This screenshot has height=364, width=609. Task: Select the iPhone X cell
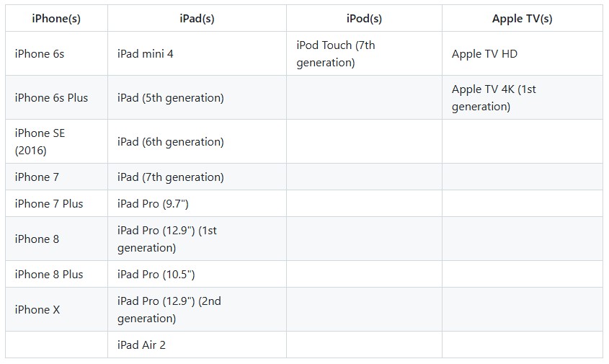(x=37, y=310)
